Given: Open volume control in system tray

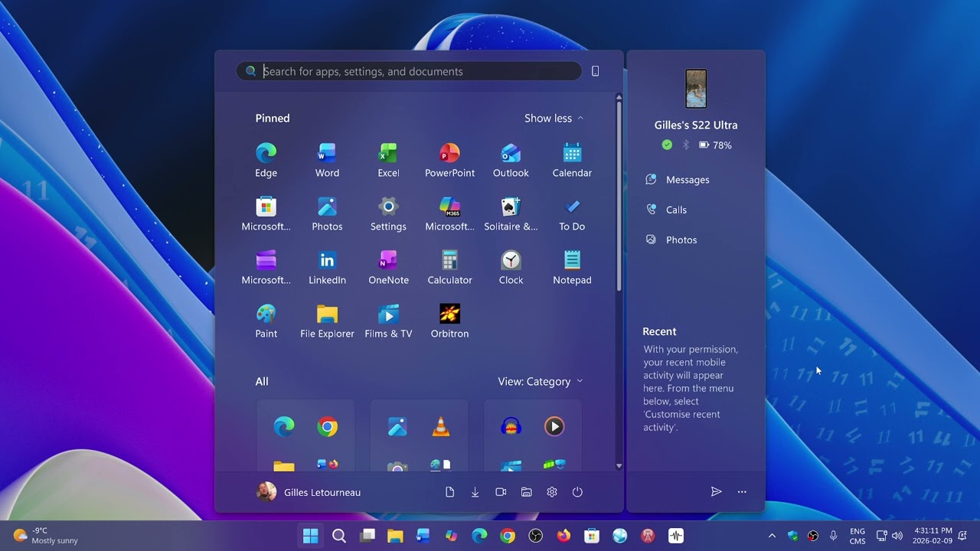Looking at the screenshot, I should pyautogui.click(x=897, y=536).
